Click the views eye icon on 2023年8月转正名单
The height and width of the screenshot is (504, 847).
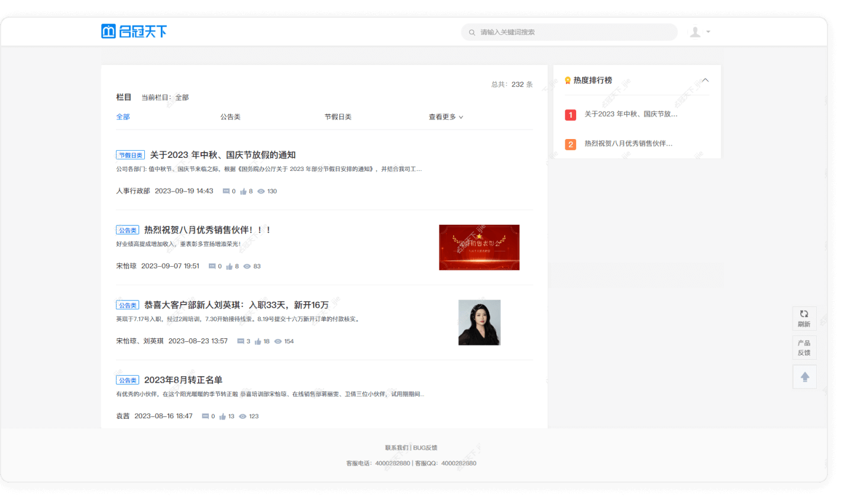(x=243, y=416)
